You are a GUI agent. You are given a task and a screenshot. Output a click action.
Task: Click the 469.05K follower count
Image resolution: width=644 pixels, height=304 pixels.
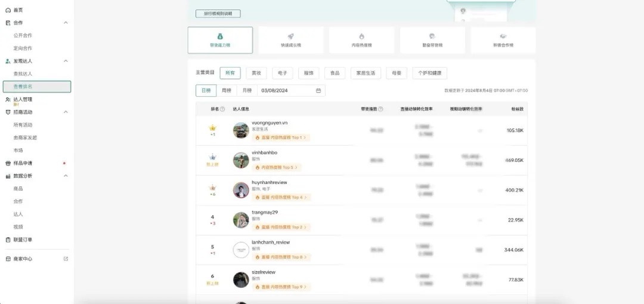point(514,161)
